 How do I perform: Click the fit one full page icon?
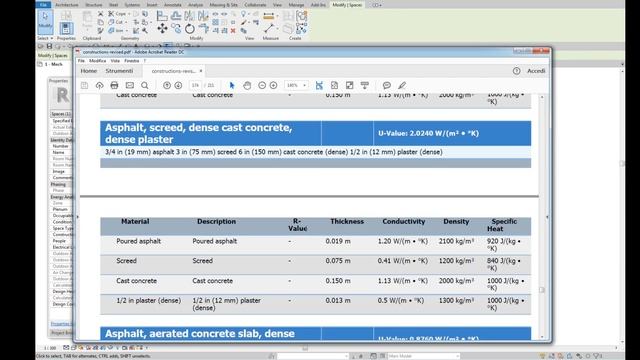(334, 85)
